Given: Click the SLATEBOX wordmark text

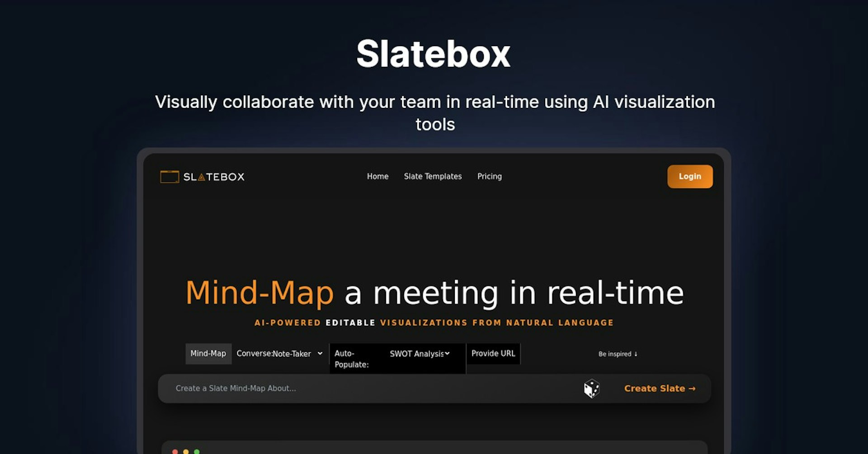Looking at the screenshot, I should pyautogui.click(x=214, y=177).
